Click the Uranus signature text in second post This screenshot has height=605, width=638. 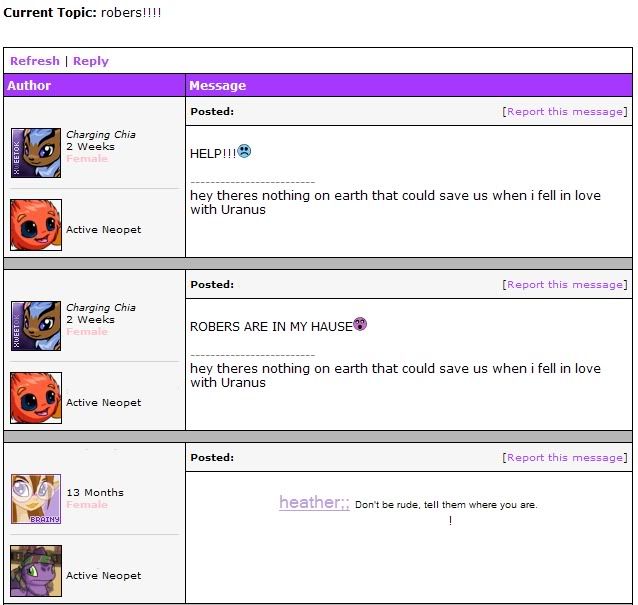[395, 375]
